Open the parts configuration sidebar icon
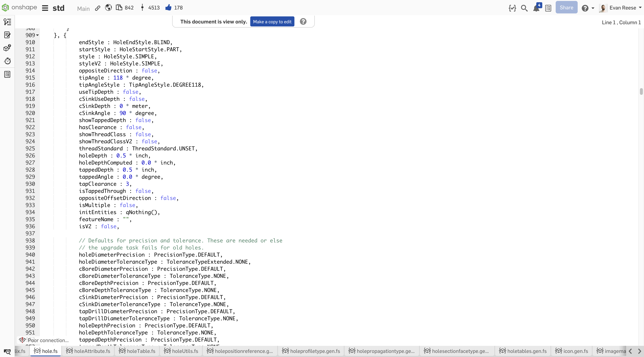 [7, 48]
